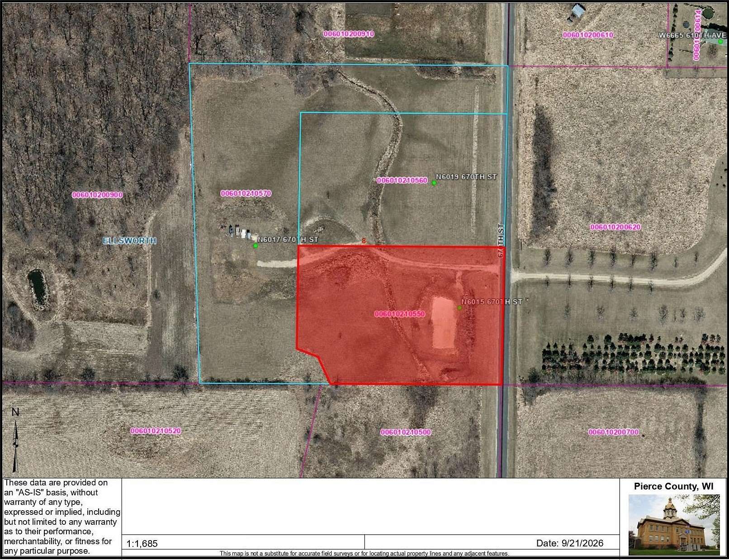Select parcel label 006010210520
The width and height of the screenshot is (729, 560).
tap(156, 431)
